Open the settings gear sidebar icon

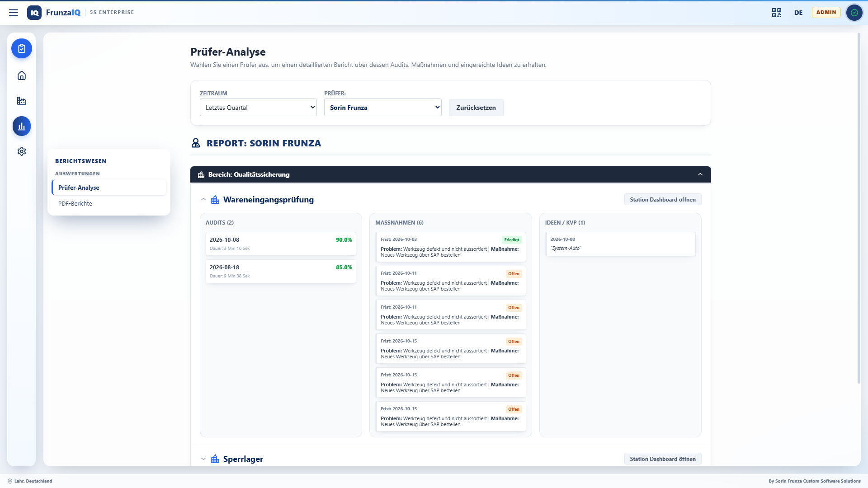[x=22, y=151]
